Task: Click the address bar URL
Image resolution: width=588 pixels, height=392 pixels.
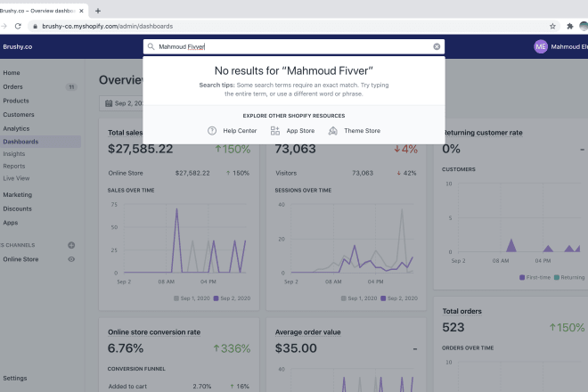Action: point(108,26)
